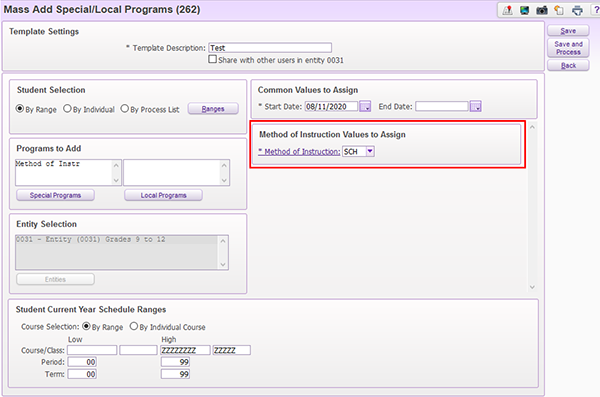The width and height of the screenshot is (600, 397).
Task: Click the recent pages icon with orange arrow
Action: pyautogui.click(x=559, y=10)
